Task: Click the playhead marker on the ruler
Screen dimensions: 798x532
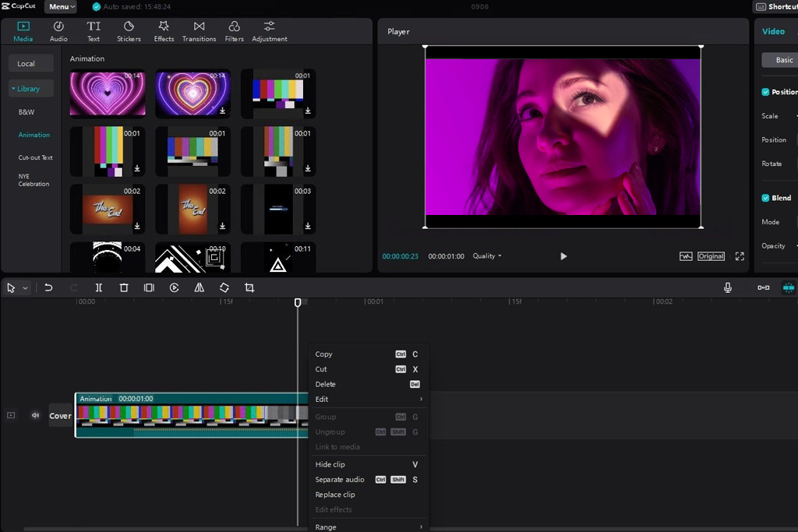Action: click(x=298, y=303)
